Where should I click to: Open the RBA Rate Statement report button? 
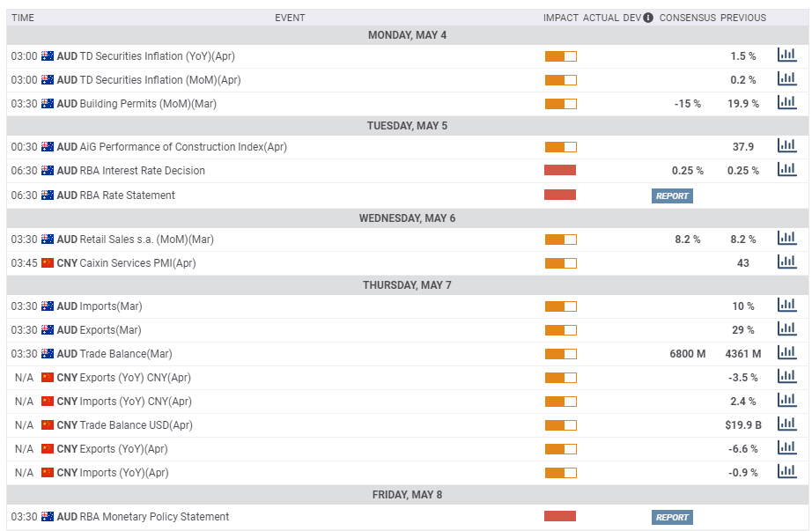coord(672,195)
